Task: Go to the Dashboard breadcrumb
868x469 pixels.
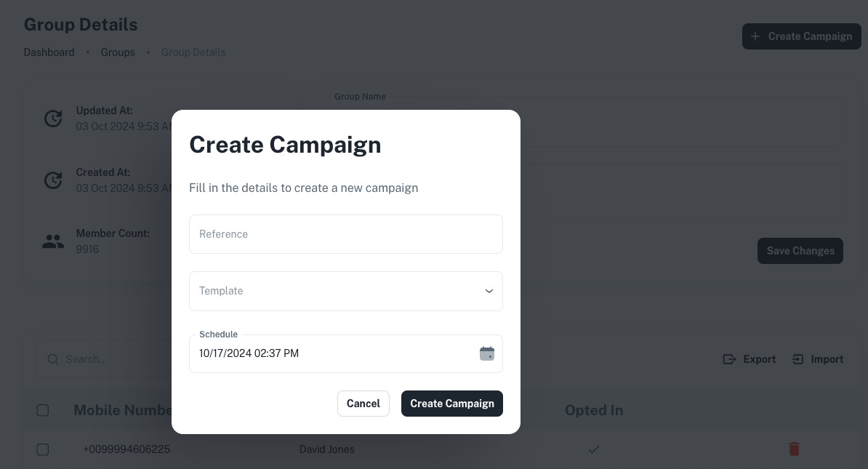Action: pos(49,52)
